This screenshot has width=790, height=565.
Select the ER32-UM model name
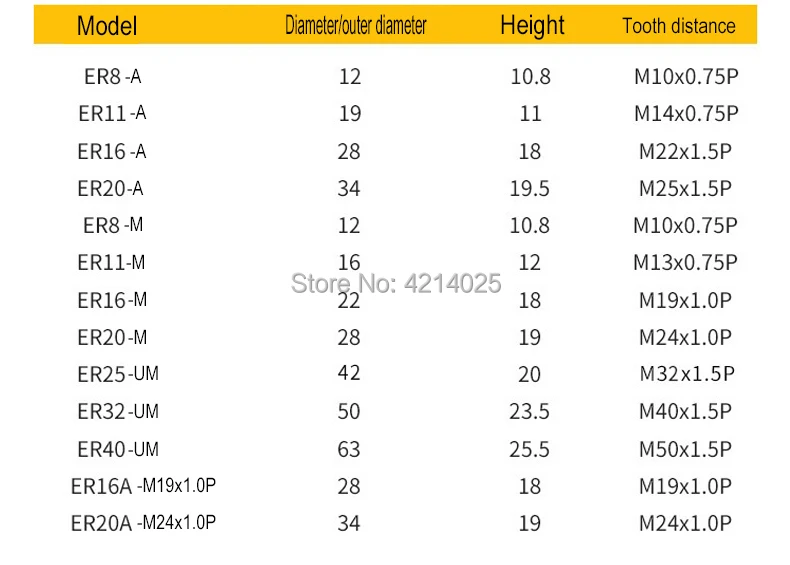click(118, 412)
